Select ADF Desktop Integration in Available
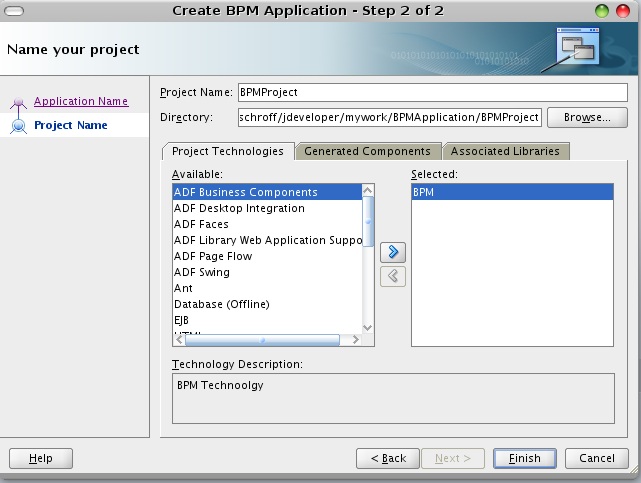The height and width of the screenshot is (483, 641). 267,208
